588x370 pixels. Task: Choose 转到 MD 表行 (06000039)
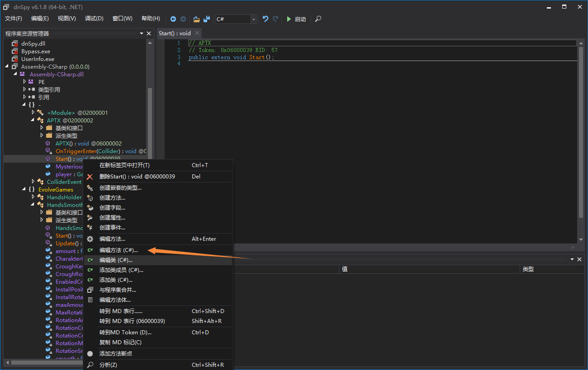tap(159, 321)
